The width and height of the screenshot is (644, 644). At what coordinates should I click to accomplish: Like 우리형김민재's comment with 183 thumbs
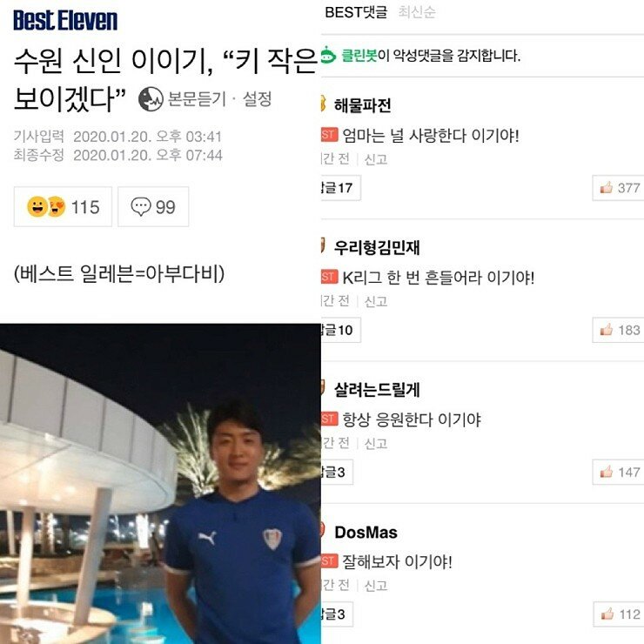(618, 330)
